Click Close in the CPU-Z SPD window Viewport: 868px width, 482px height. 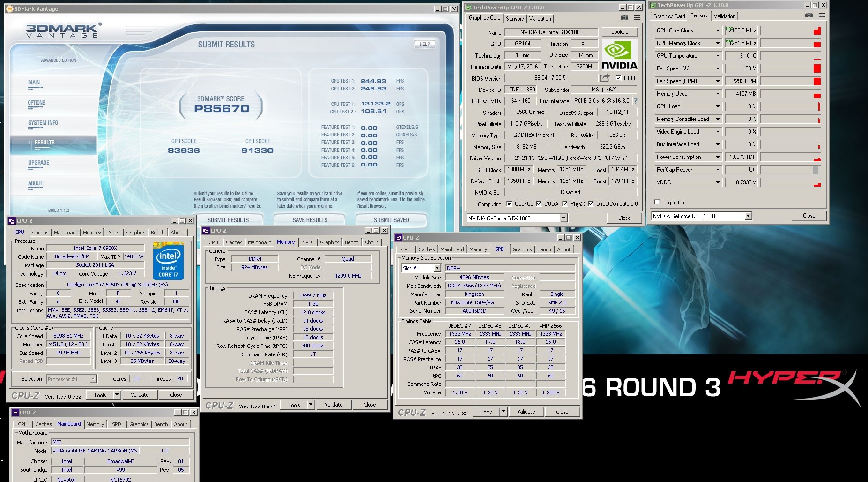[x=562, y=412]
